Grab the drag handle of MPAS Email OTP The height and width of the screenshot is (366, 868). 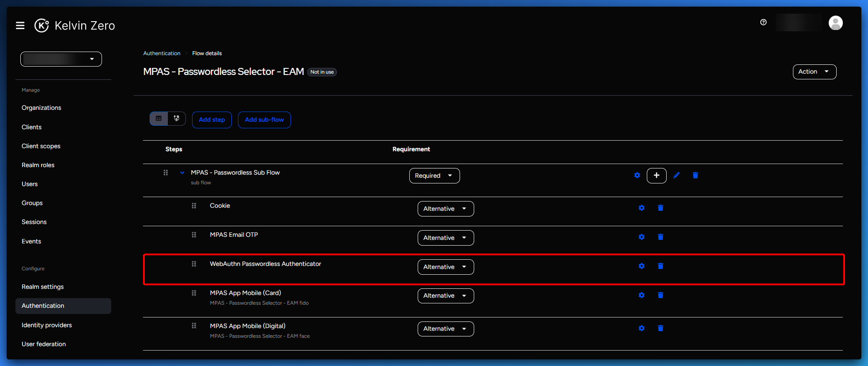point(194,235)
